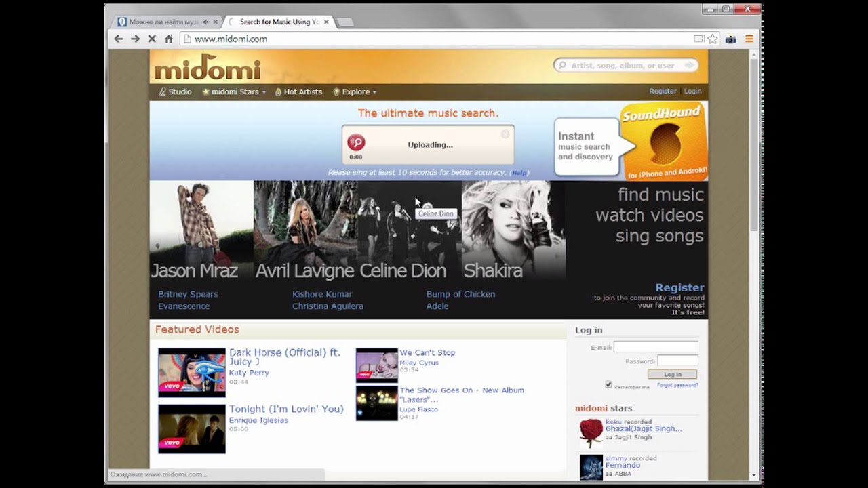The width and height of the screenshot is (868, 488).
Task: Open the Fernando recording link
Action: [623, 466]
